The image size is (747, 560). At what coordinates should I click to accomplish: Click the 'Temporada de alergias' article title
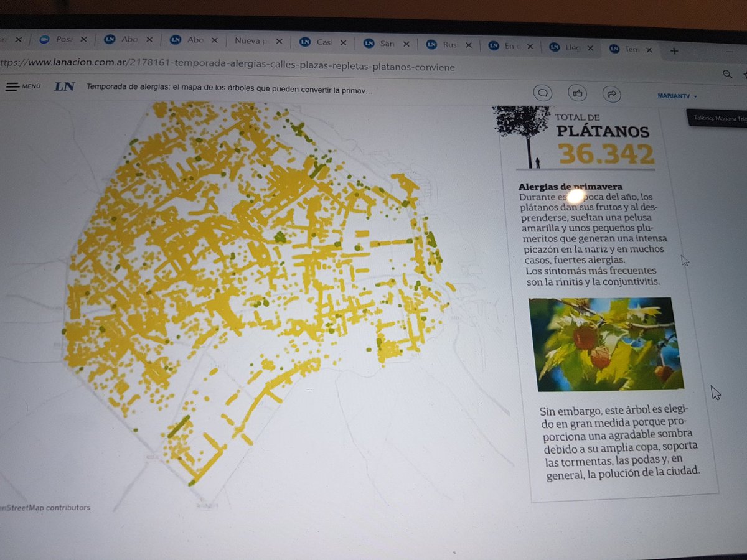pos(230,88)
